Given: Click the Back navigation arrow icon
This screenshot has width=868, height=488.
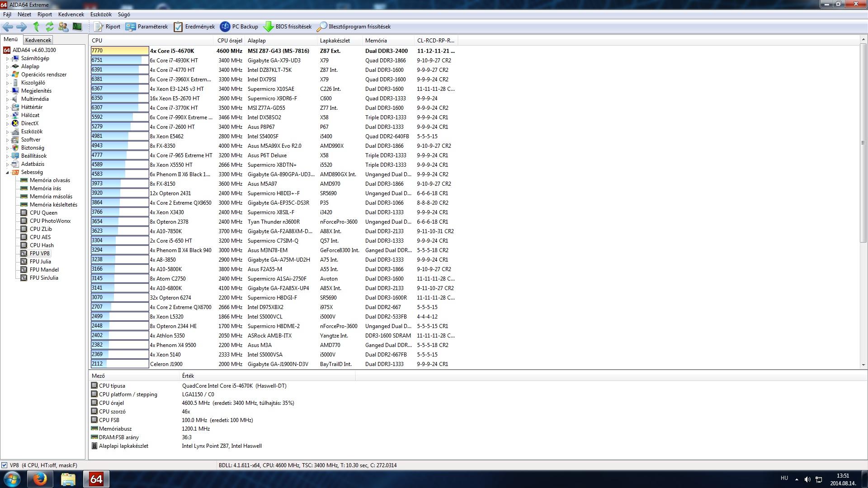Looking at the screenshot, I should click(x=8, y=27).
